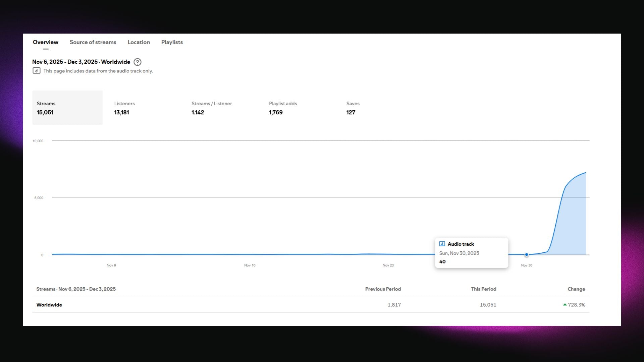
Task: Select the Streams / Listener metric
Action: pyautogui.click(x=212, y=108)
